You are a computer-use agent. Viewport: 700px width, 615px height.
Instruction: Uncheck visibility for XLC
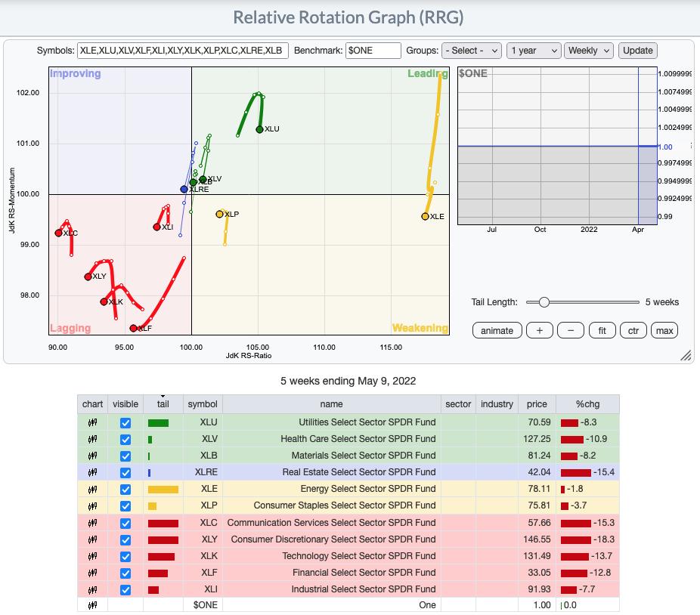(125, 524)
